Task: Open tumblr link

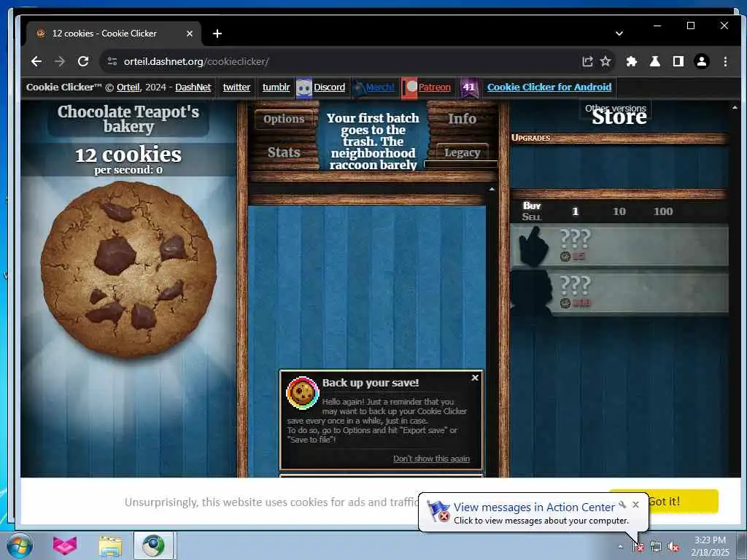Action: [x=276, y=87]
